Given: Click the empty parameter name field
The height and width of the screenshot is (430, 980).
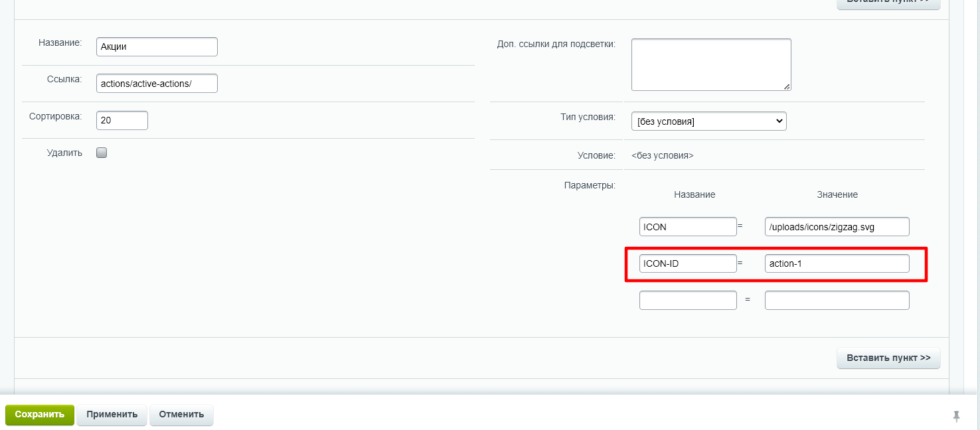Looking at the screenshot, I should pyautogui.click(x=688, y=301).
